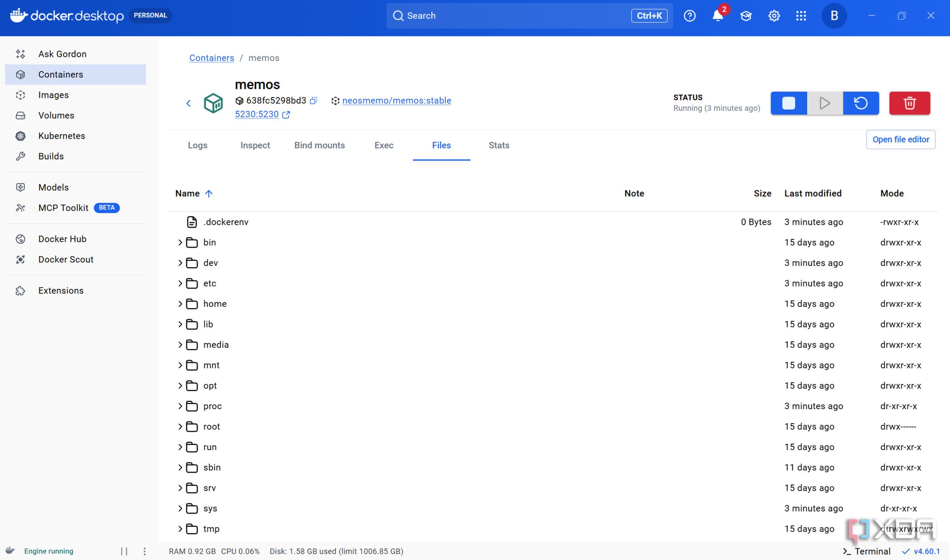Open the Terminal from status bar
This screenshot has width=950, height=560.
[867, 551]
